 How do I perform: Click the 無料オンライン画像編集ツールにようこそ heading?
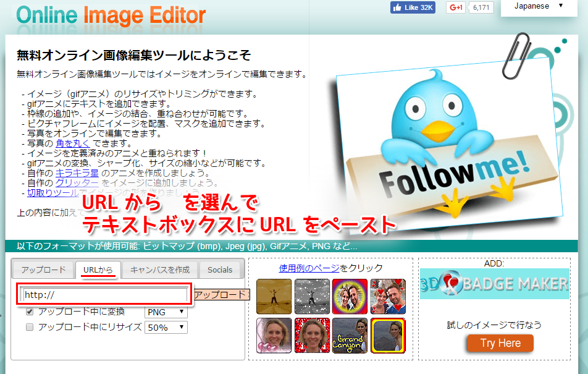[134, 55]
